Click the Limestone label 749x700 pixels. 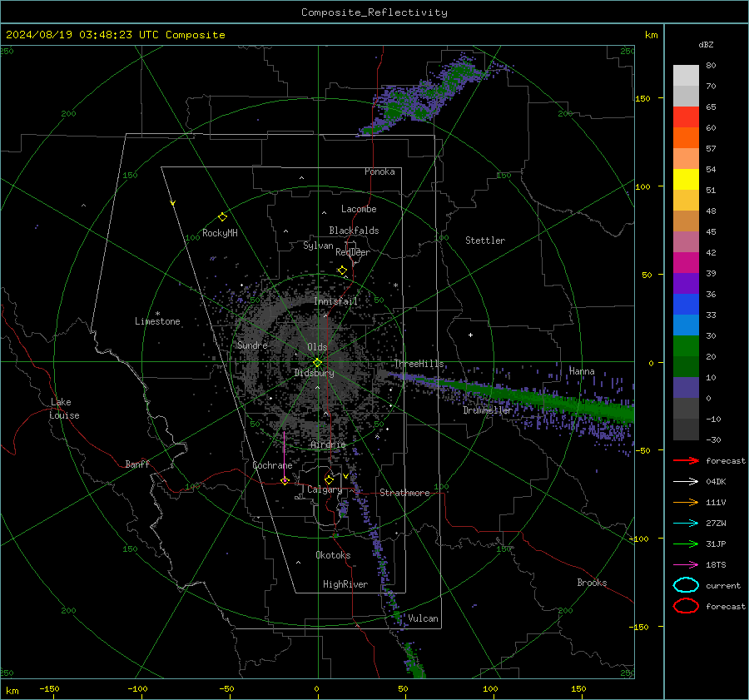coord(157,321)
